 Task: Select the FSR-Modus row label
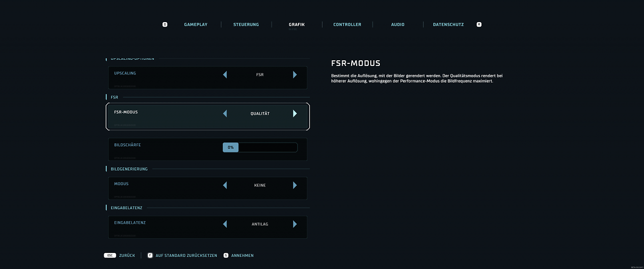pos(126,112)
